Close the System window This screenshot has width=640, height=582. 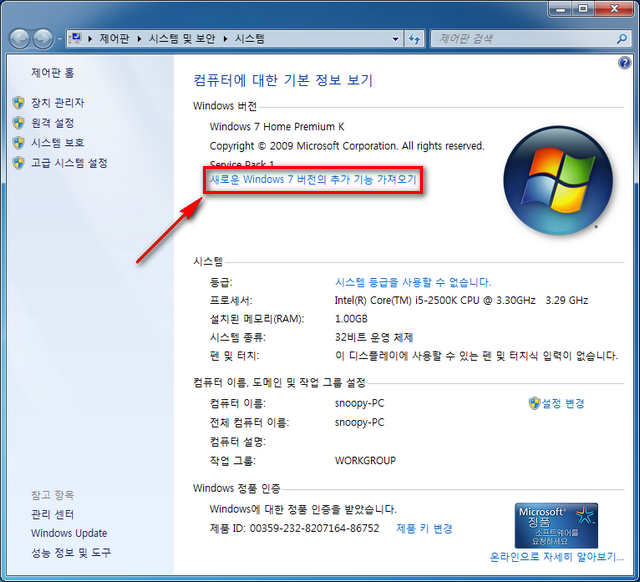pyautogui.click(x=614, y=9)
